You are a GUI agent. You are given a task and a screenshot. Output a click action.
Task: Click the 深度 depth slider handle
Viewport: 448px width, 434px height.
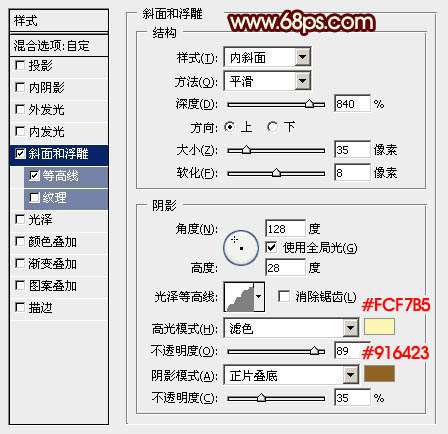[310, 104]
